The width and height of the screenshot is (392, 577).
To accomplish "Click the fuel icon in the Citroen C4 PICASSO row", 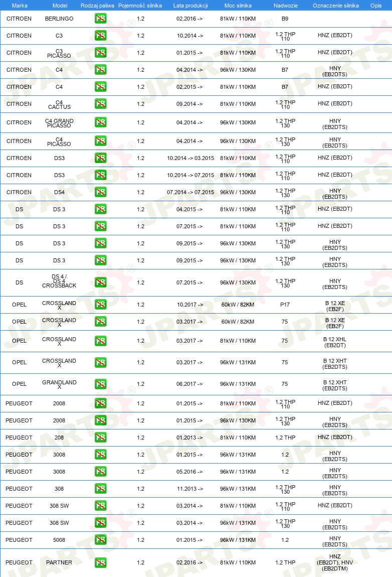I will click(x=100, y=141).
